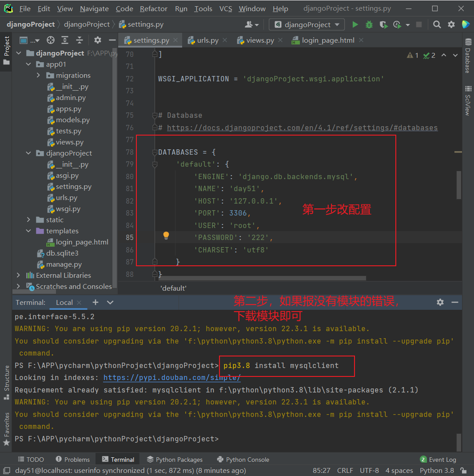Click the Debug bug icon

click(369, 24)
